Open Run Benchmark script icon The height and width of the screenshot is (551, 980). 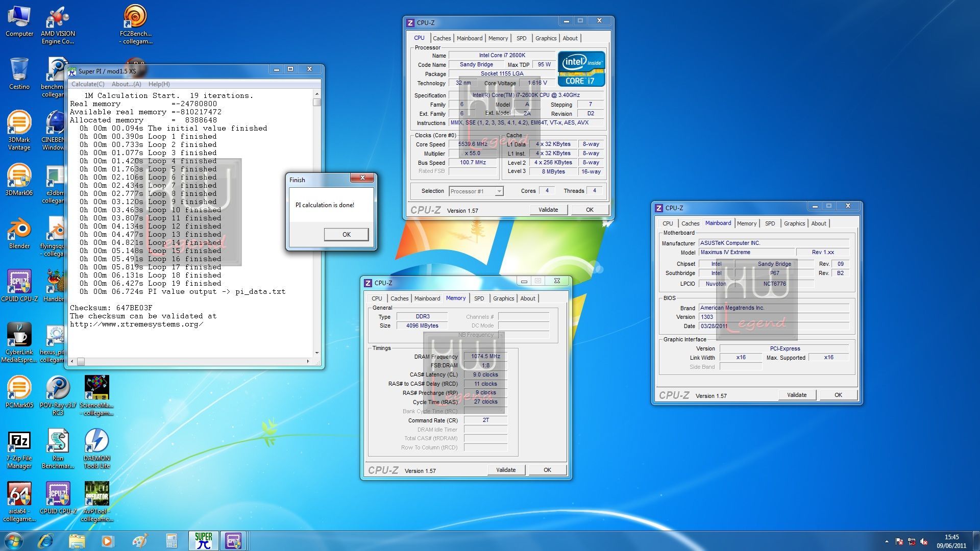coord(58,448)
